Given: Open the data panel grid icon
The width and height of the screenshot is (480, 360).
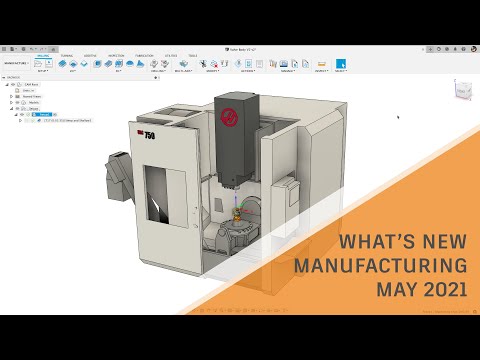Looking at the screenshot, I should (4, 49).
